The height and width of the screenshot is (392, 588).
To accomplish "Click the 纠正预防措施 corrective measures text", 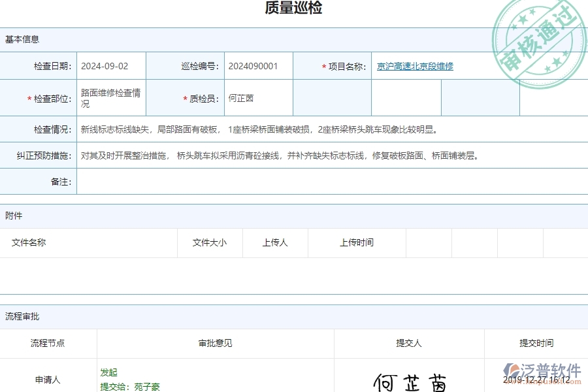I will 261,155.
